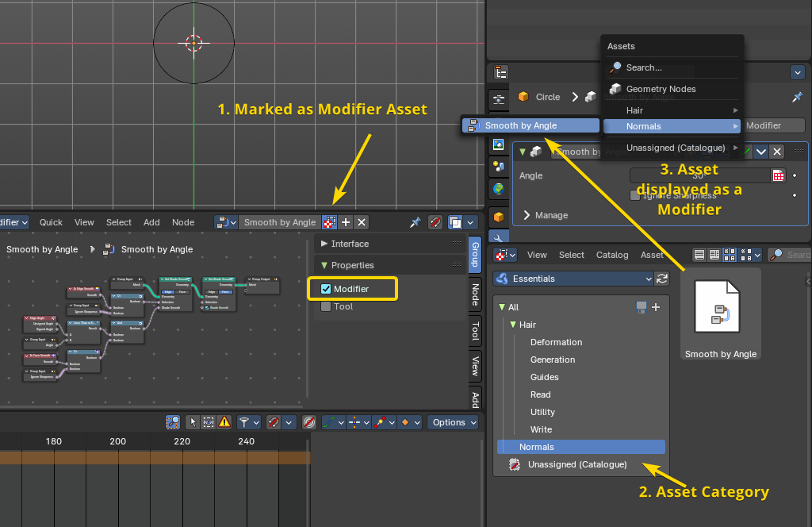Open node editor Quick menu

point(51,222)
